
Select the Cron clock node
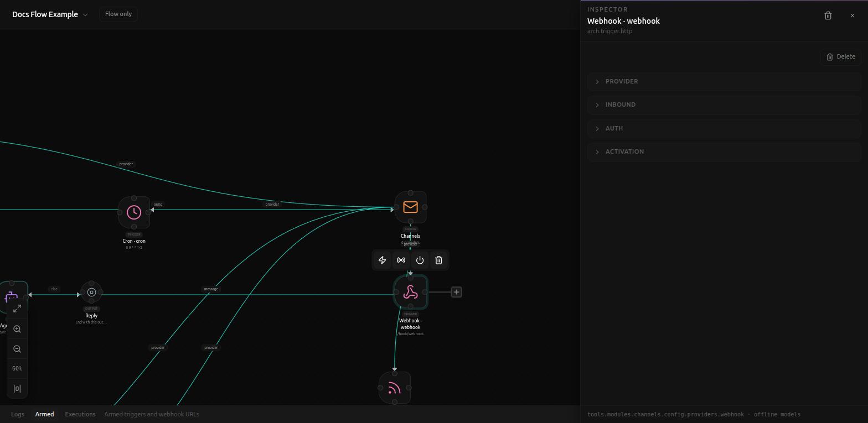(134, 212)
